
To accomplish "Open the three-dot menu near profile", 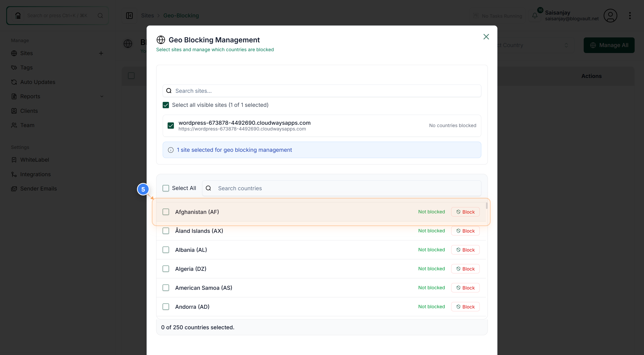I will coord(630,16).
